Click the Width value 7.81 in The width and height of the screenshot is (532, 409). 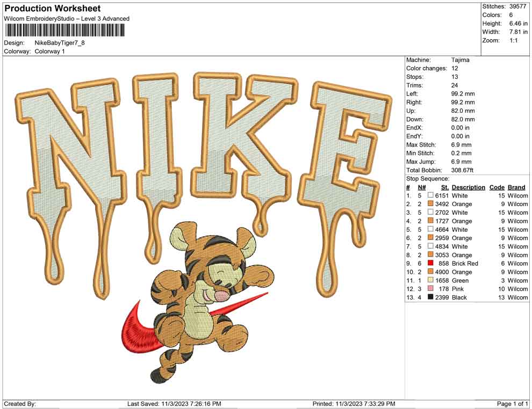click(x=518, y=32)
